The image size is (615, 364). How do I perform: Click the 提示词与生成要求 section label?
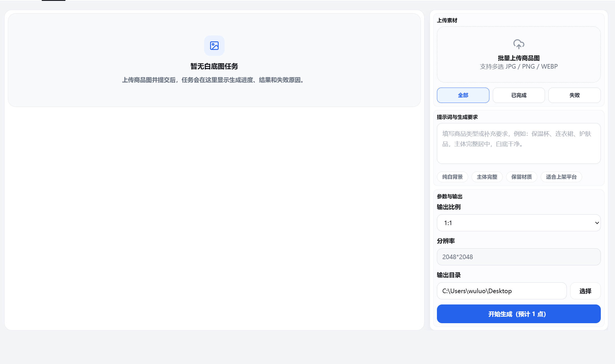click(x=457, y=117)
